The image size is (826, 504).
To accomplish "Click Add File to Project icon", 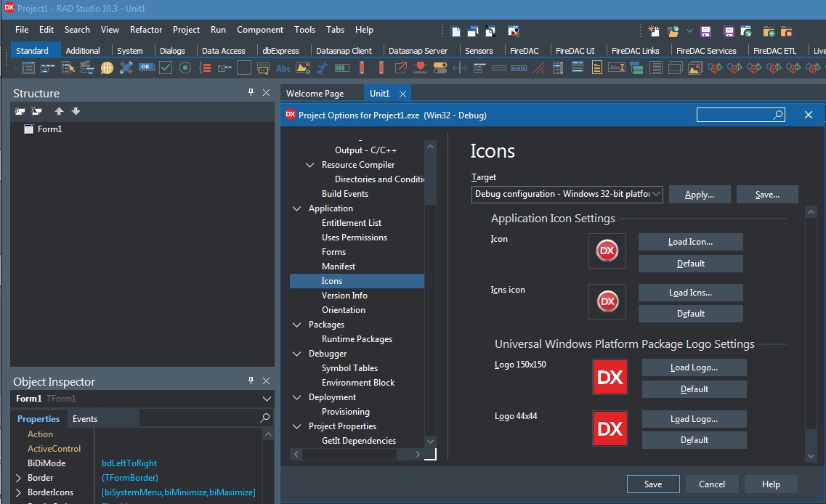I will pos(769,32).
